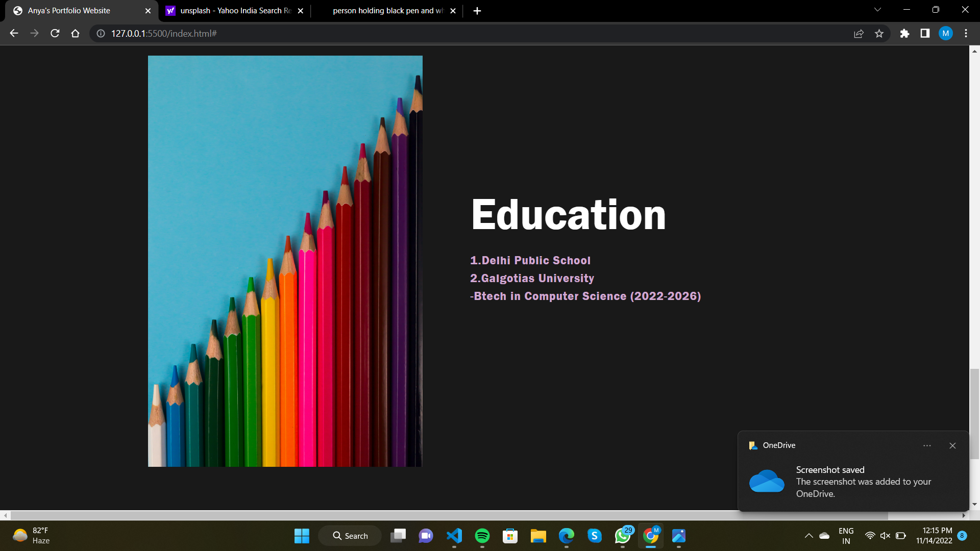Open the home page button
980x551 pixels.
coord(75,33)
